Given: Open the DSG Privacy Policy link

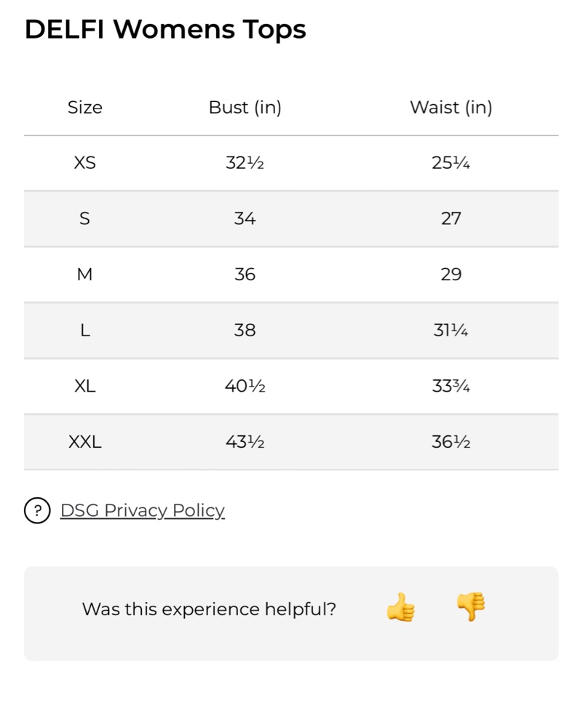Looking at the screenshot, I should [143, 511].
